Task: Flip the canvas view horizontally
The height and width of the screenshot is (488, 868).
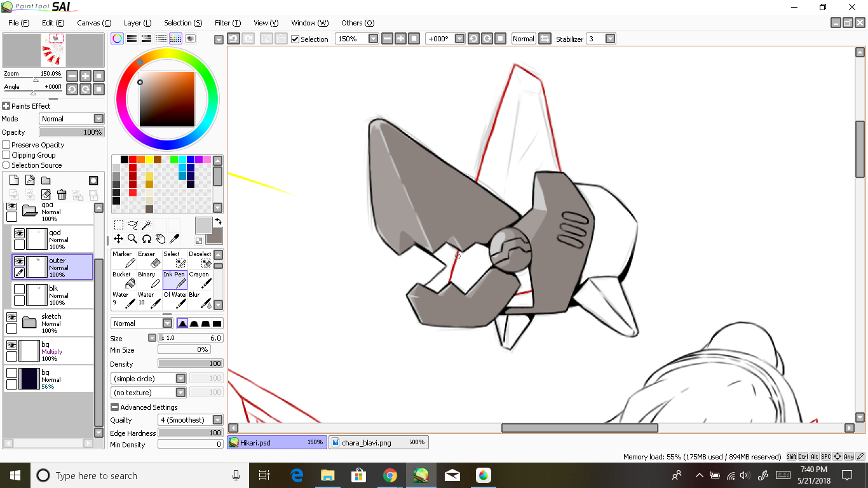Action: 545,39
